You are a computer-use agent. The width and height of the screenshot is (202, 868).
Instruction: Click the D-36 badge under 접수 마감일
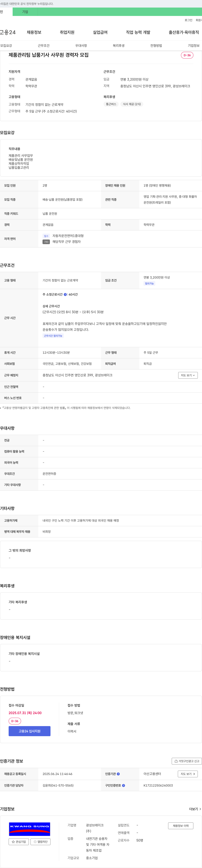coord(15,721)
